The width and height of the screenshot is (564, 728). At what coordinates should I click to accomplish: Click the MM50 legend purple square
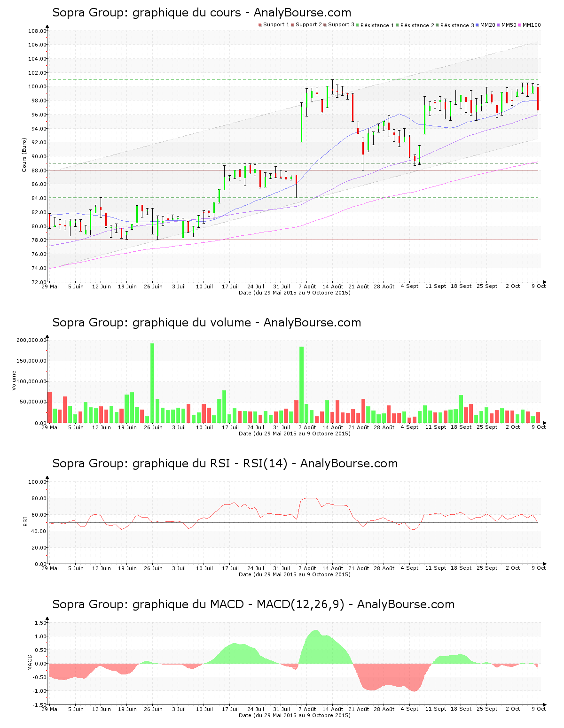coord(498,25)
